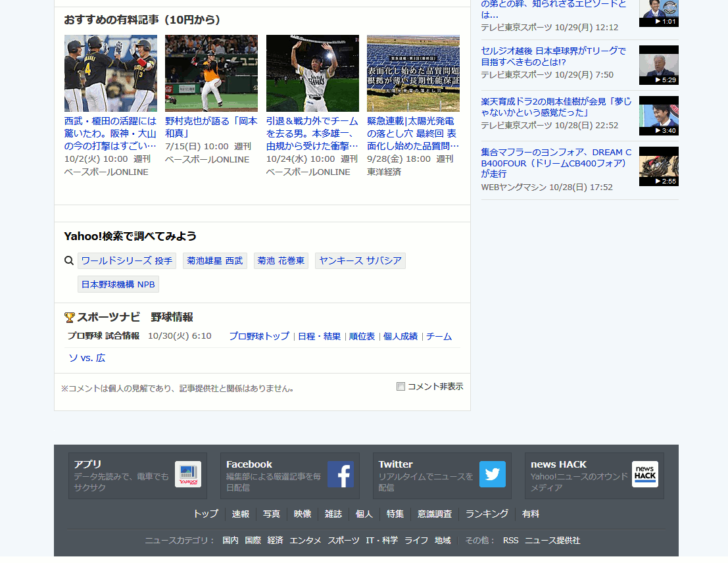Search for 菊池雄星 西武
This screenshot has height=563, width=728.
(215, 260)
